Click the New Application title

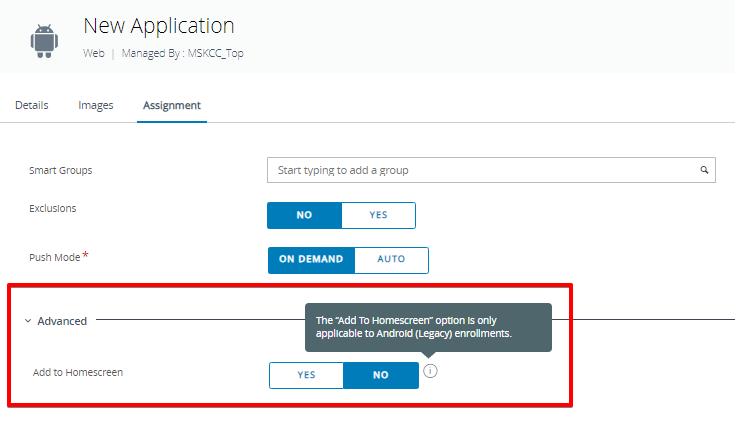pos(158,26)
